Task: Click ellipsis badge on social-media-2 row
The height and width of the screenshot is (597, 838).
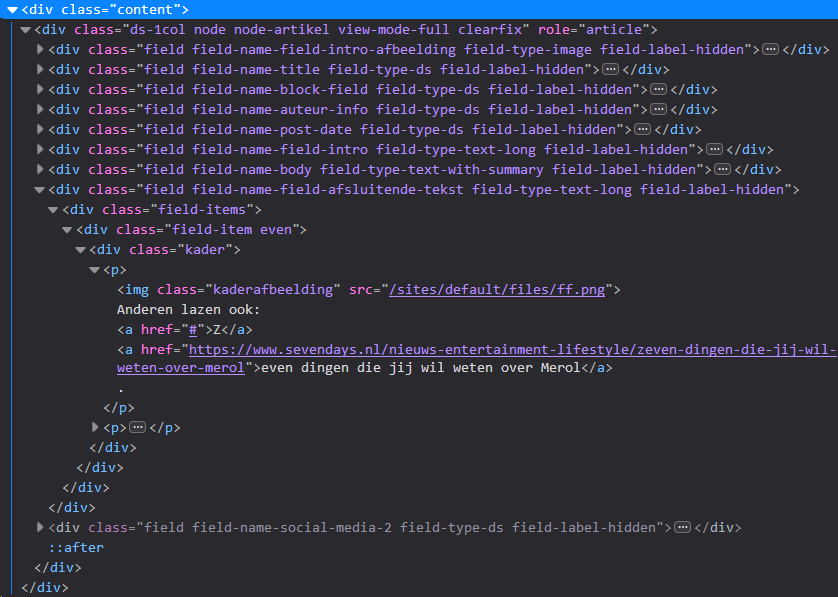Action: click(682, 528)
